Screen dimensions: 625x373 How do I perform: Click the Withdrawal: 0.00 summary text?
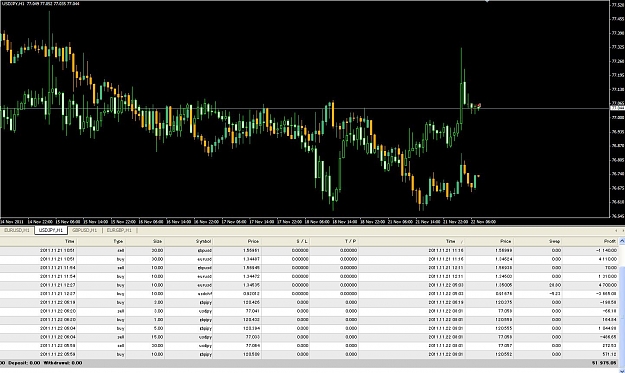(x=63, y=363)
